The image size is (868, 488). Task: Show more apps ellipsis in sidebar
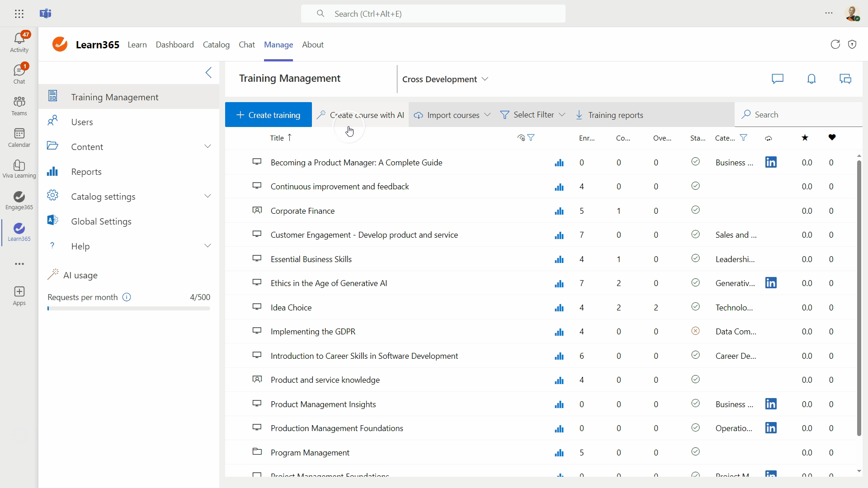pyautogui.click(x=19, y=264)
